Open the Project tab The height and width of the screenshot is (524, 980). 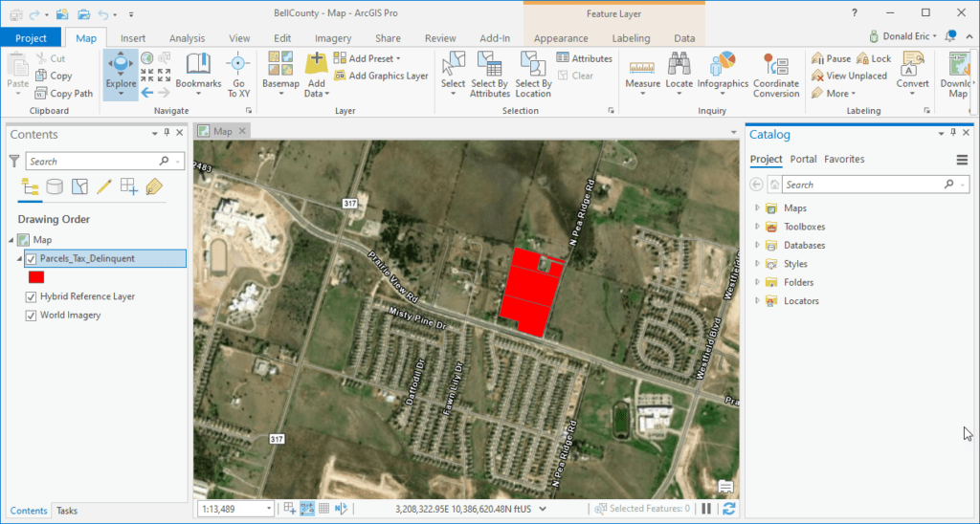(31, 38)
